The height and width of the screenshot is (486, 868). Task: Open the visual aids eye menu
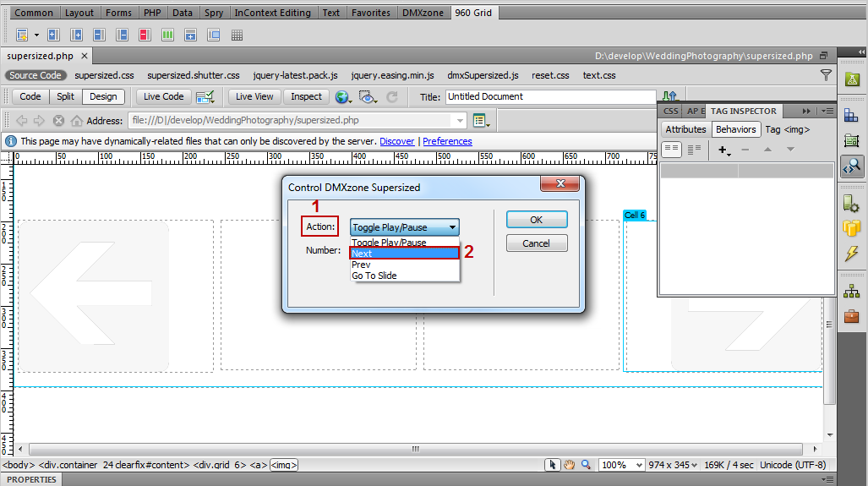(x=368, y=97)
